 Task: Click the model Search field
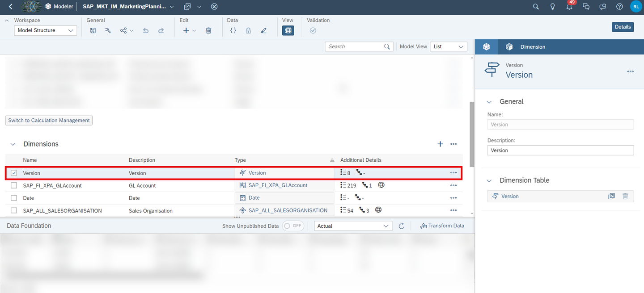(359, 46)
